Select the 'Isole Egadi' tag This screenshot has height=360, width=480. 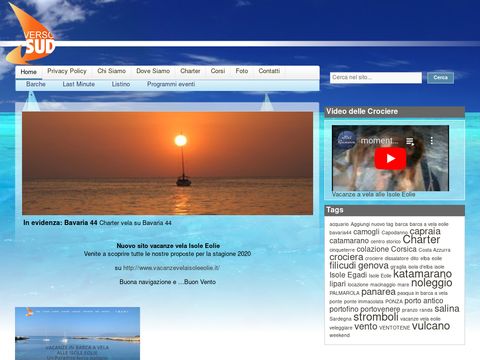348,275
